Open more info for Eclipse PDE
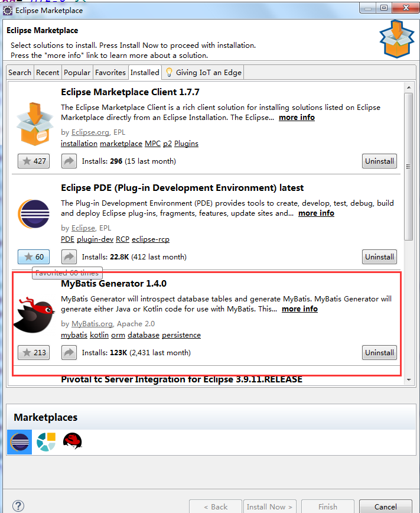420x513 pixels. tap(316, 213)
